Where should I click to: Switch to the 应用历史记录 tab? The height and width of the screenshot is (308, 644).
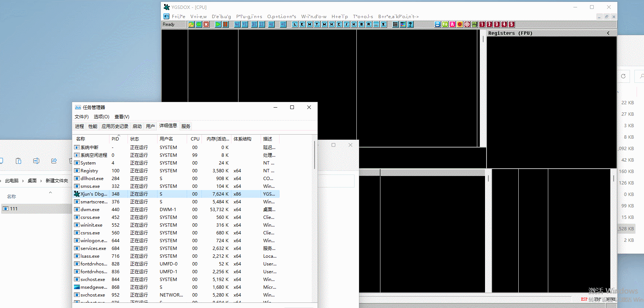[x=115, y=126]
